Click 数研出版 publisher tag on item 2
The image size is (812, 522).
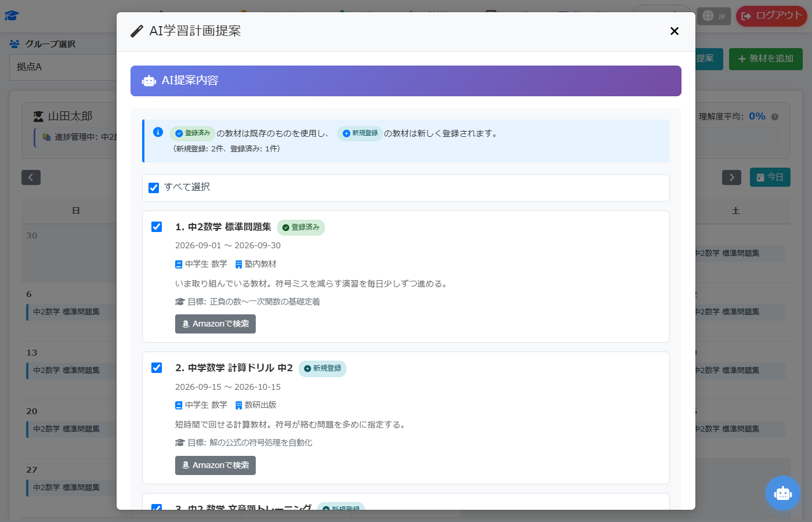coord(256,405)
